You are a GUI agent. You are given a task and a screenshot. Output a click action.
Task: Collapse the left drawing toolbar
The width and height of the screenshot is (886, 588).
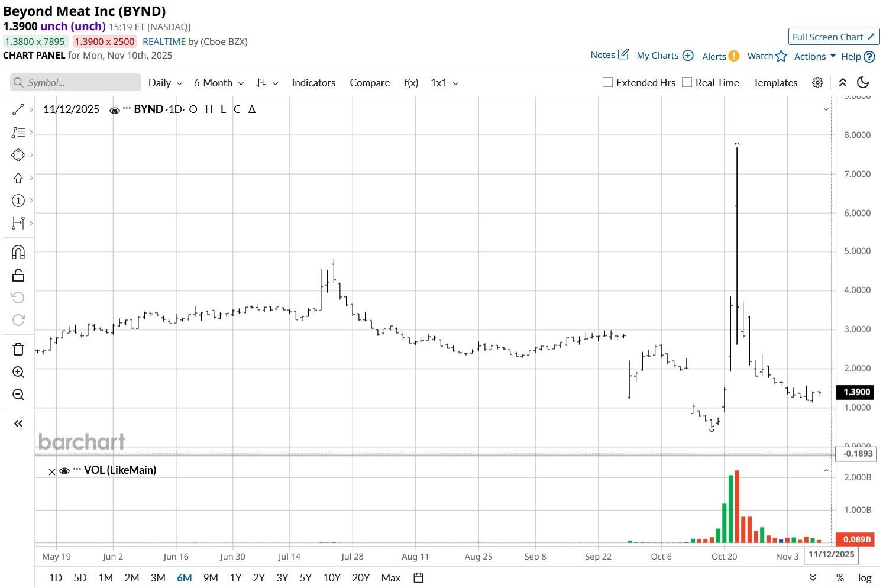click(x=18, y=424)
